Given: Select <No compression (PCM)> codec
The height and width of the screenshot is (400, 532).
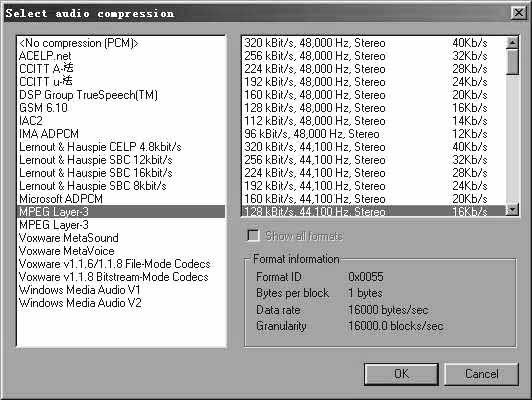Looking at the screenshot, I should pos(121,43).
